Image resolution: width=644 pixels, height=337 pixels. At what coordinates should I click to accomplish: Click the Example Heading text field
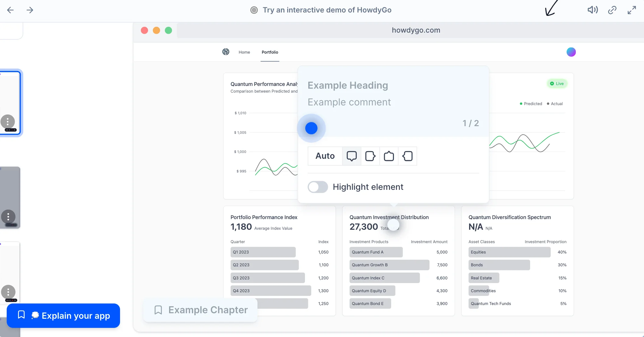point(348,85)
